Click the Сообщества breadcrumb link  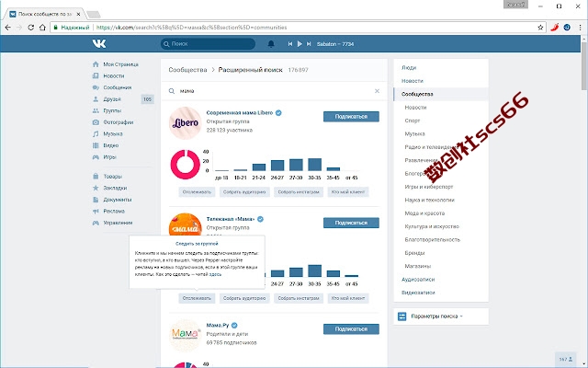[x=187, y=70]
